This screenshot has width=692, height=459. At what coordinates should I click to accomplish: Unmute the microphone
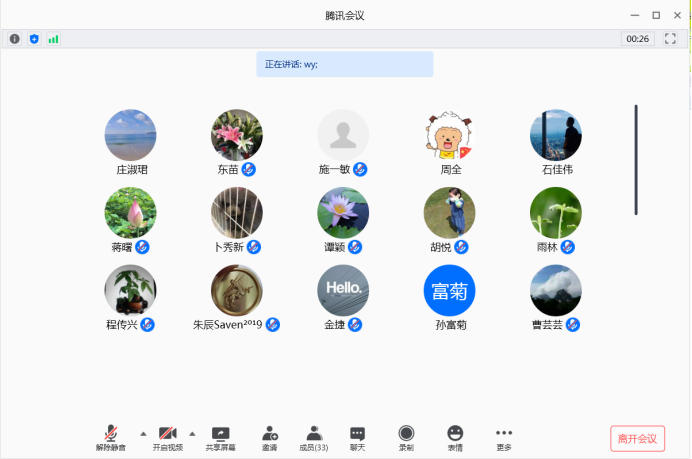point(112,438)
